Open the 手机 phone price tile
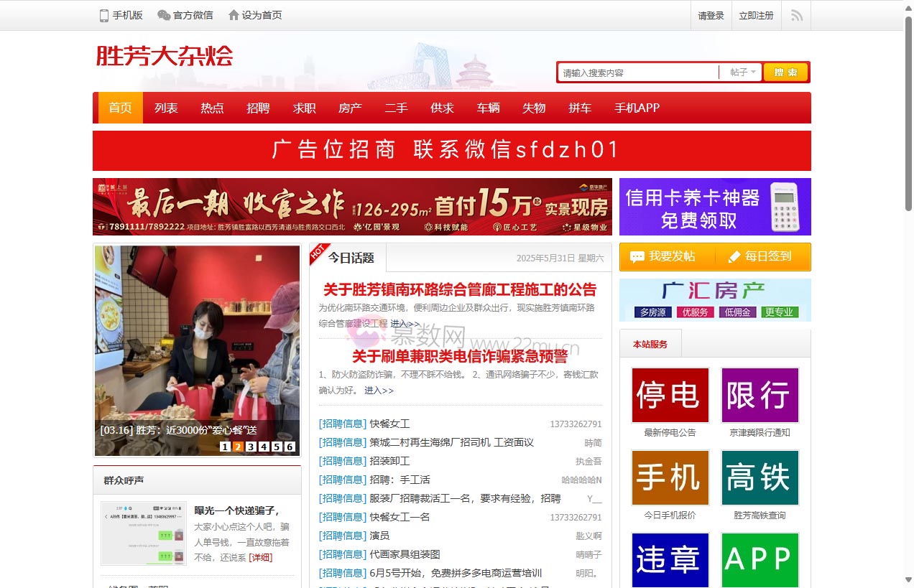This screenshot has height=588, width=914. [670, 477]
